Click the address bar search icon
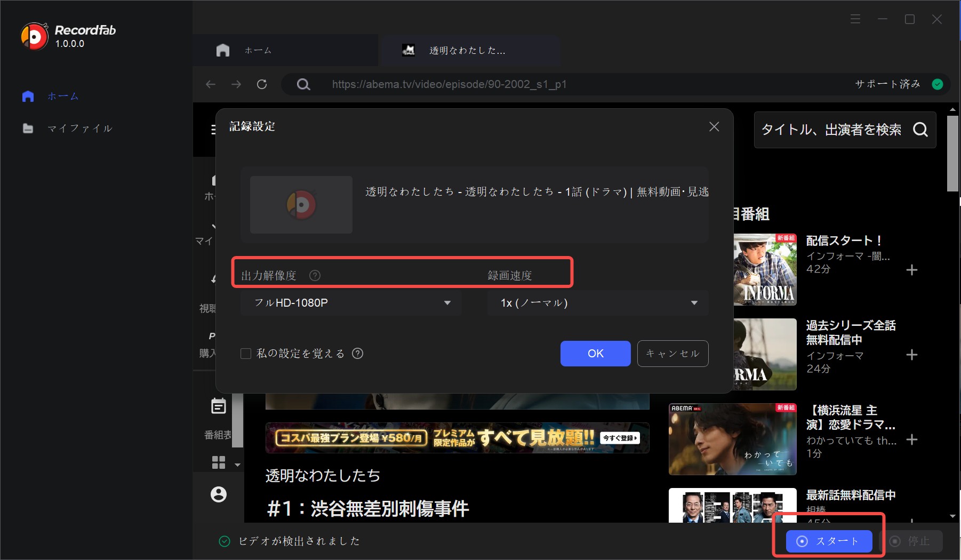Screen dimensions: 961x560 pos(303,84)
